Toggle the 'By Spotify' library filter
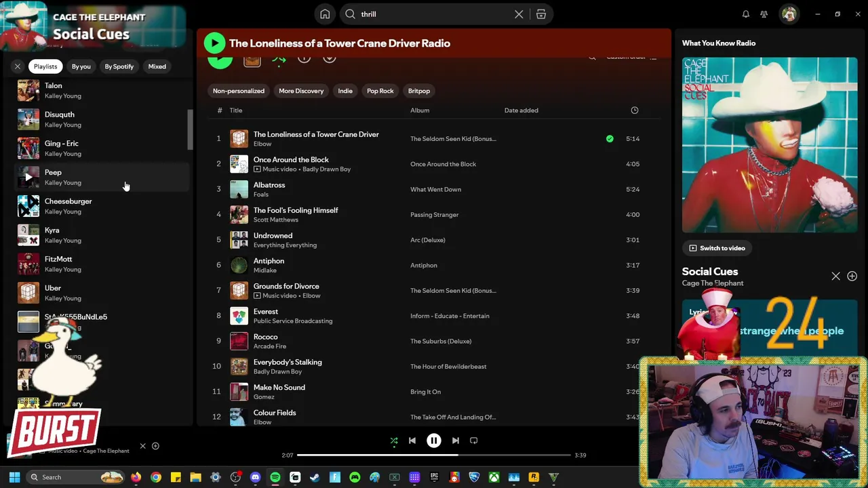868x488 pixels. pos(119,66)
